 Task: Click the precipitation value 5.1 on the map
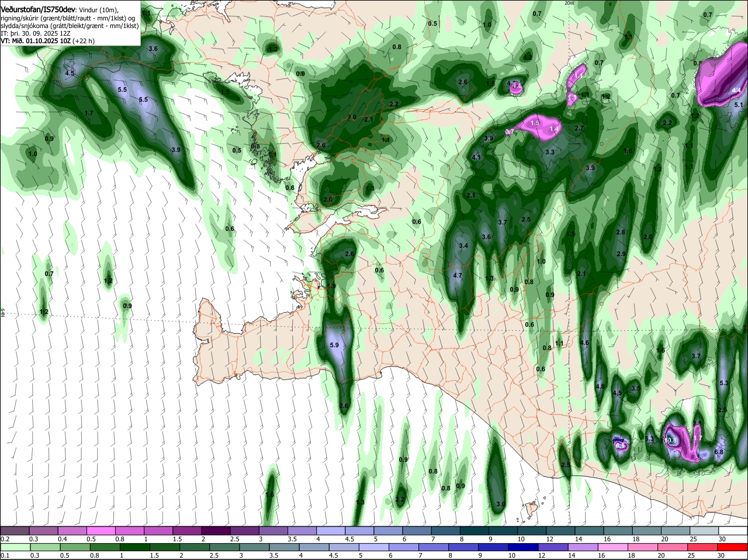(x=738, y=105)
